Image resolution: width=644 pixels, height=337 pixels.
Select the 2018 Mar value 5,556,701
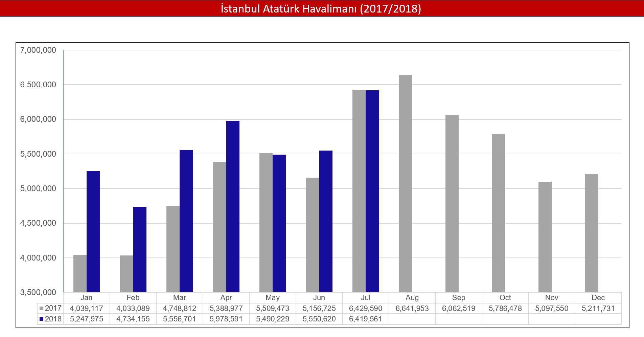pyautogui.click(x=180, y=319)
